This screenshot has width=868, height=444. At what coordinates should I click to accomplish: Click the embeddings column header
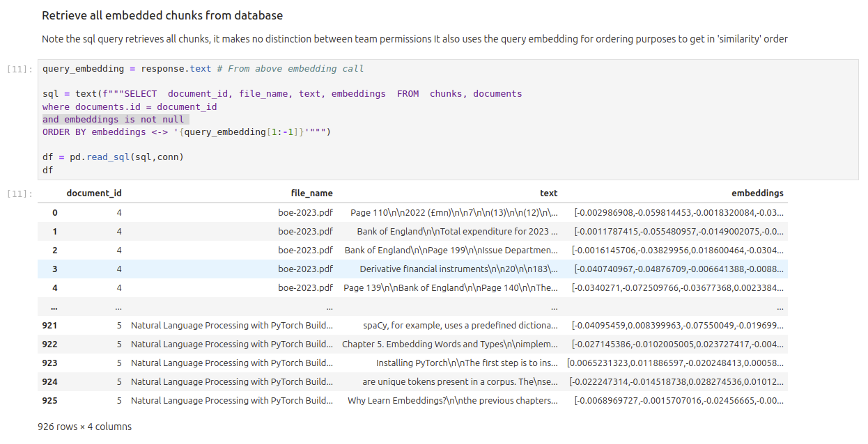pos(757,193)
